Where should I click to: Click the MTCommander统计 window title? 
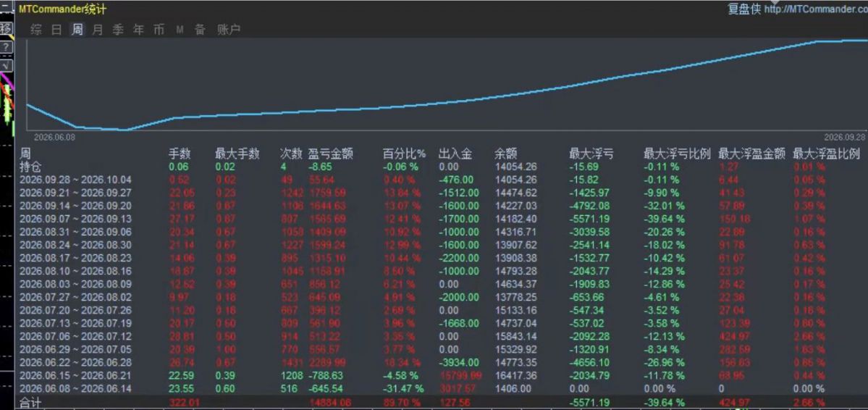(x=62, y=9)
